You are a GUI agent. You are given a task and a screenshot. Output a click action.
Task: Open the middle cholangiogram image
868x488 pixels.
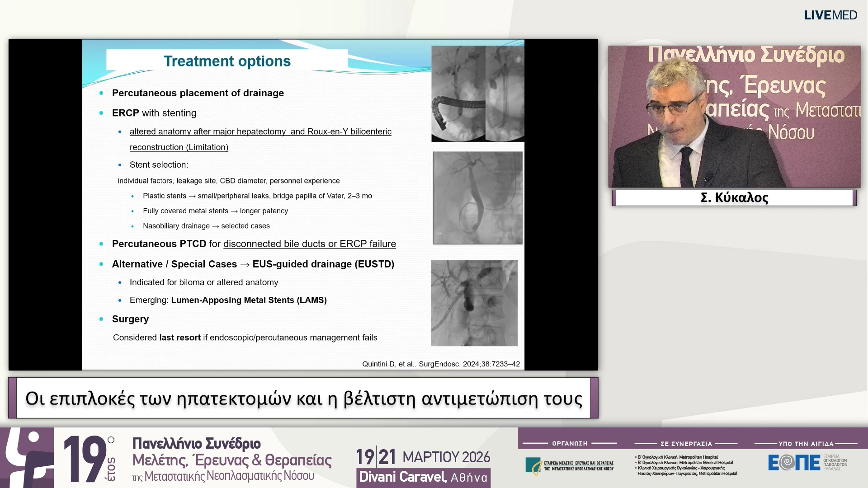click(x=477, y=198)
